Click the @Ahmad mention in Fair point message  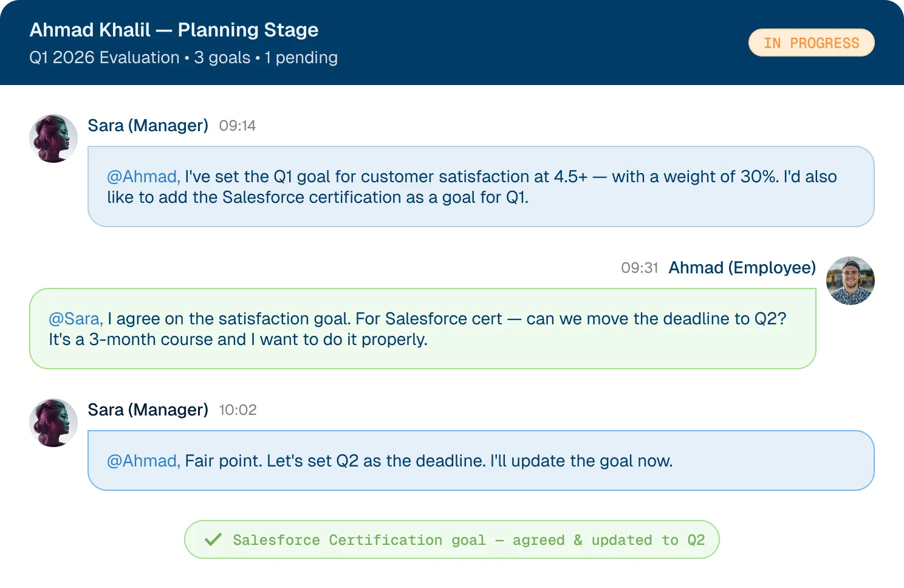[x=143, y=461]
